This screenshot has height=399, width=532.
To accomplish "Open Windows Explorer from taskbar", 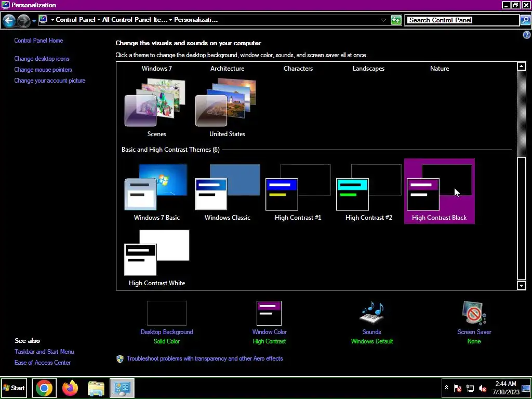I will tap(96, 388).
